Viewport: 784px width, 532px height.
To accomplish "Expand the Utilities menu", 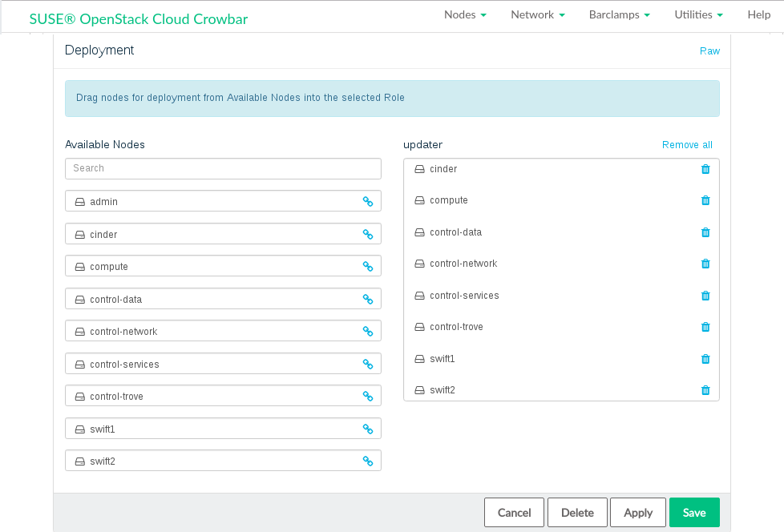I will [x=698, y=15].
